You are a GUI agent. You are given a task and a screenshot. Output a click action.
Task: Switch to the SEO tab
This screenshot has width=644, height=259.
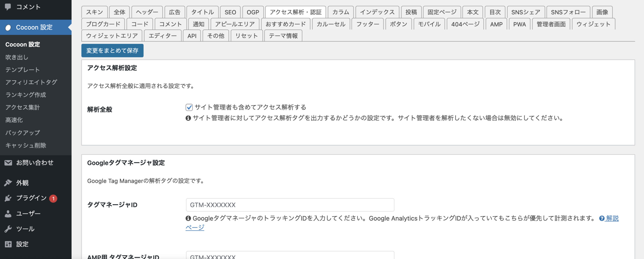click(x=230, y=12)
